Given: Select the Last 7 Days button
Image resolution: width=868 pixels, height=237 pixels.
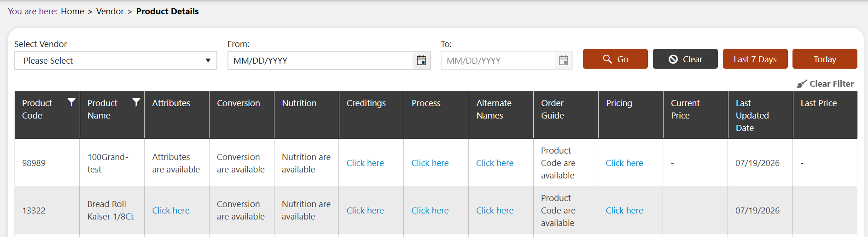Looking at the screenshot, I should click(755, 59).
